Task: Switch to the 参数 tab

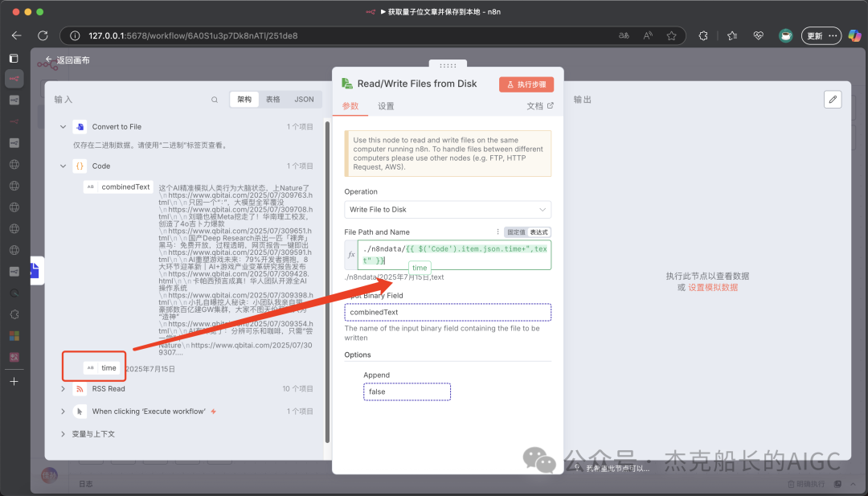Action: click(350, 106)
